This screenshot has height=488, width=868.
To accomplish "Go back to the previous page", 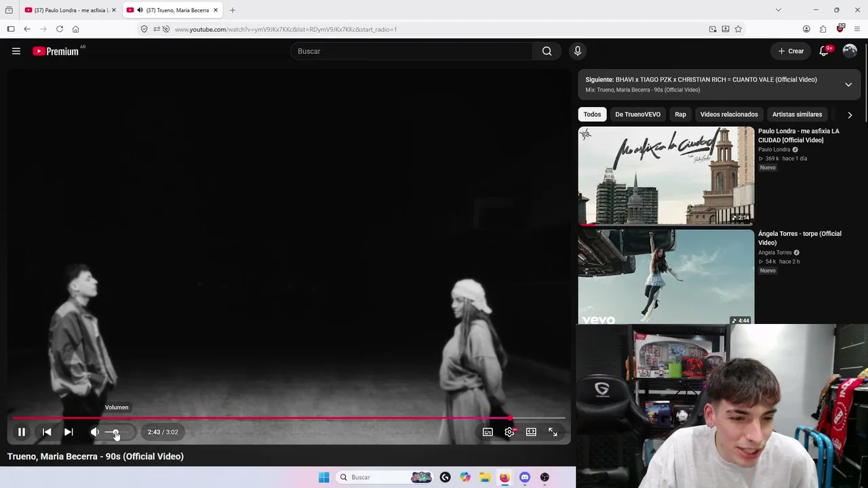I will point(27,29).
